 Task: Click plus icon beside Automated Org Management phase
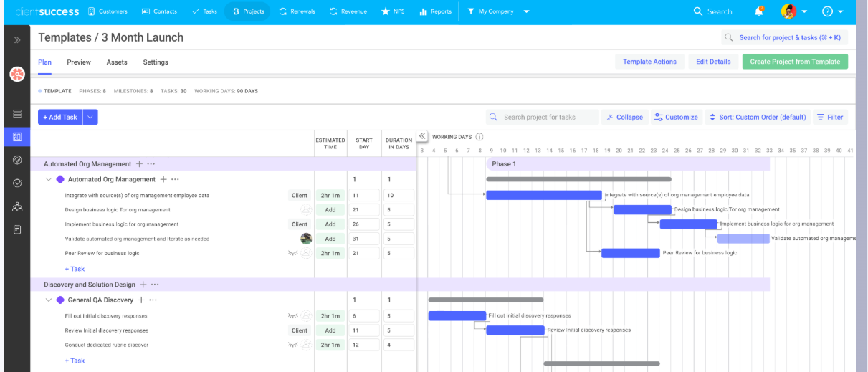139,164
